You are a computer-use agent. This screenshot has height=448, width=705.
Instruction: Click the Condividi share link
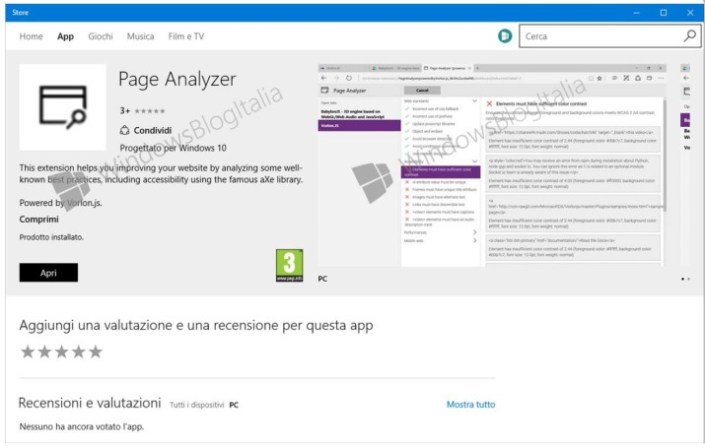pyautogui.click(x=152, y=130)
